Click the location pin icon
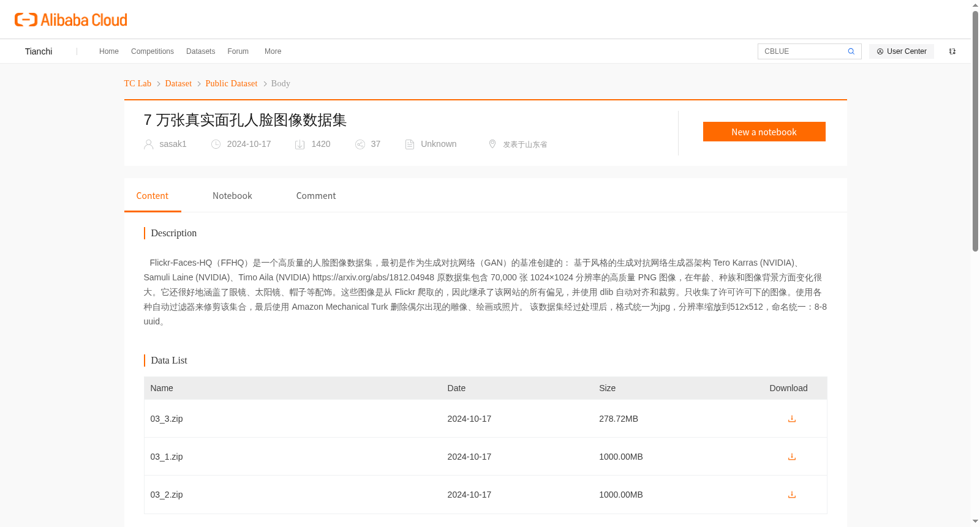Screen dimensions: 980x527 (492, 144)
